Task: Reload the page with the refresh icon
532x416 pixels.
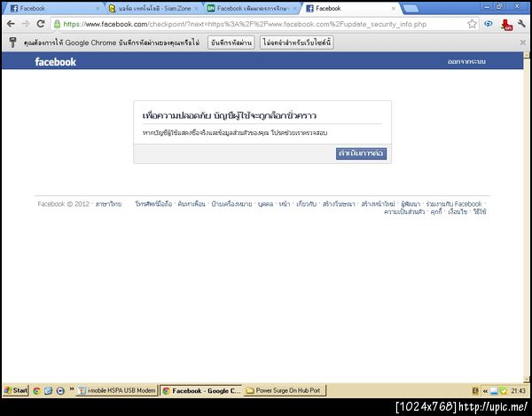Action: (41, 24)
